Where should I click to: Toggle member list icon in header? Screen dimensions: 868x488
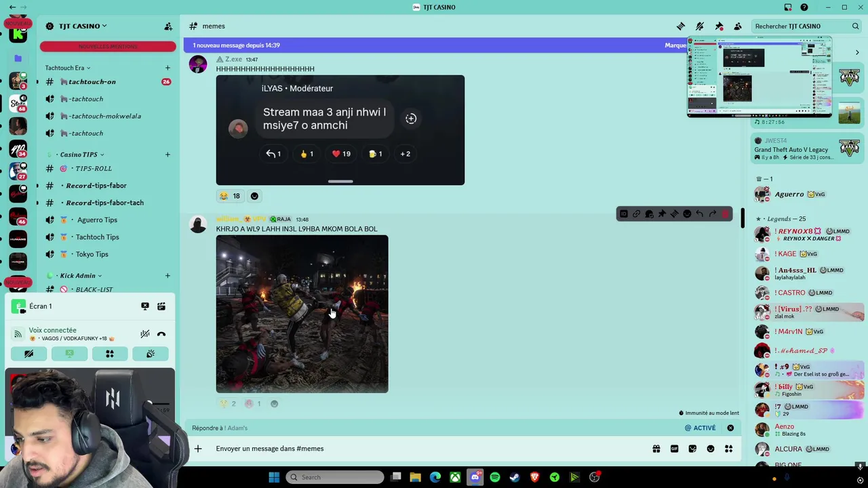tap(738, 26)
